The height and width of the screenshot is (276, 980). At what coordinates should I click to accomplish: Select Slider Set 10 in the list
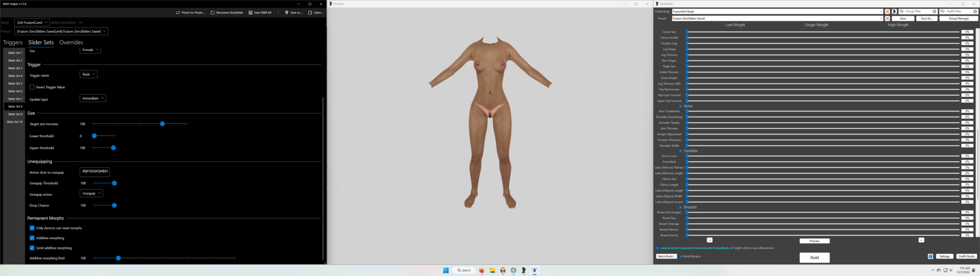15,122
